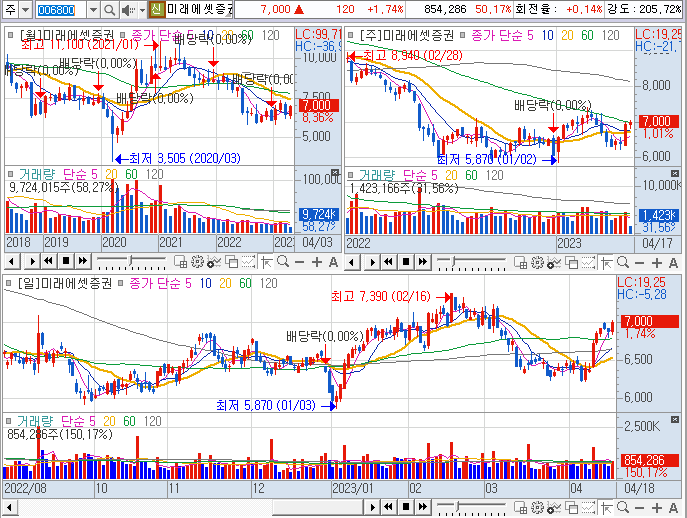Click monthly chart overlapping windows icon

pyautogui.click(x=231, y=262)
